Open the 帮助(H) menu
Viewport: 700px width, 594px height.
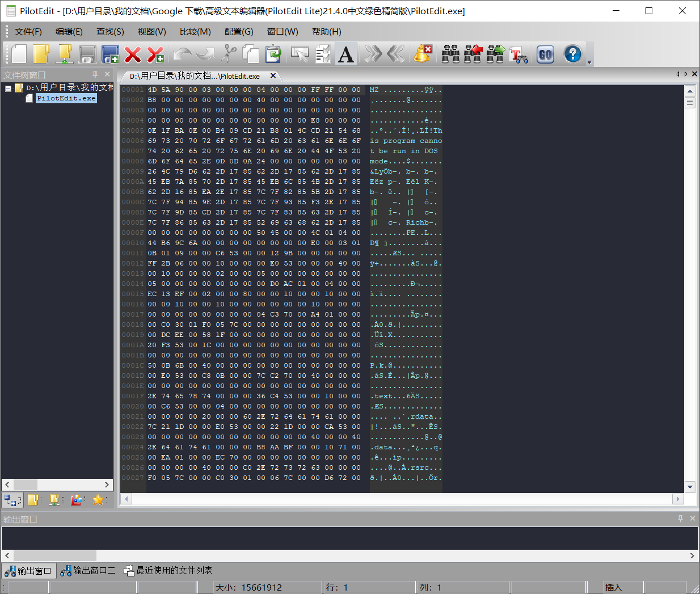pyautogui.click(x=327, y=32)
